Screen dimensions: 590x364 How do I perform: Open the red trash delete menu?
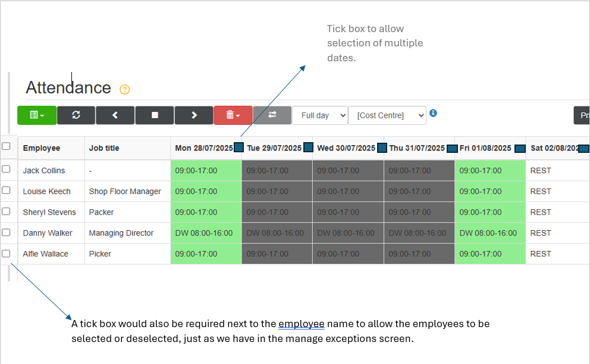point(233,115)
